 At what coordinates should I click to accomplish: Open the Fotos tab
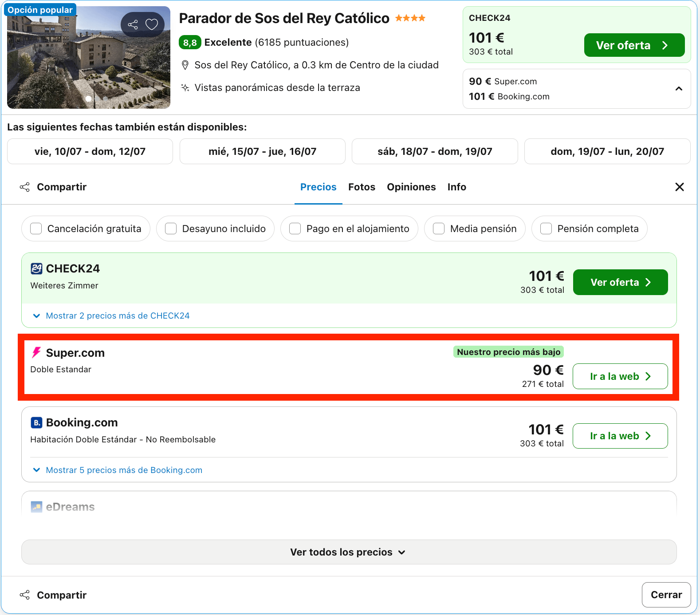pos(362,187)
